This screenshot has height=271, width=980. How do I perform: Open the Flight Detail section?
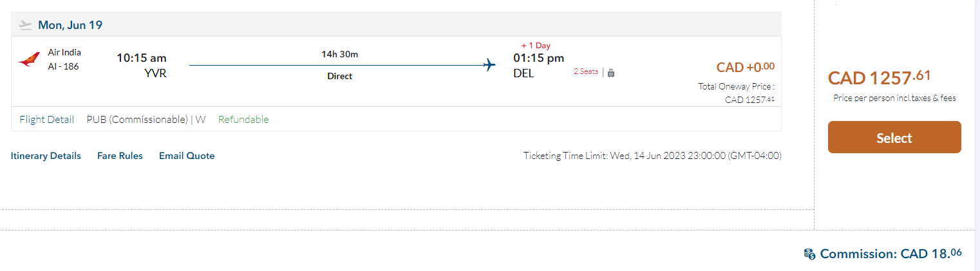[x=46, y=119]
